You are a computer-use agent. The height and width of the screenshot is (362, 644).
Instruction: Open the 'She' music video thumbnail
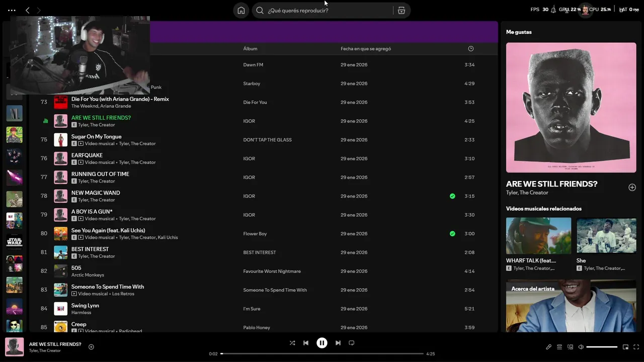(606, 235)
